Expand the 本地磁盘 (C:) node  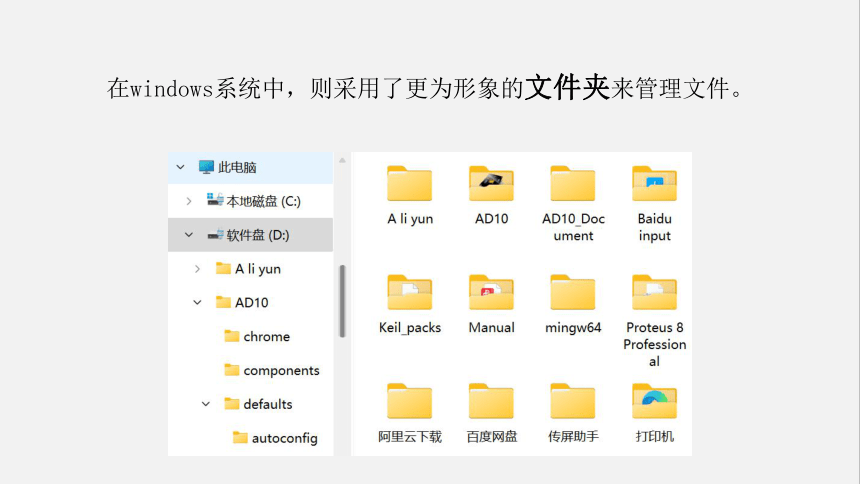tap(189, 201)
